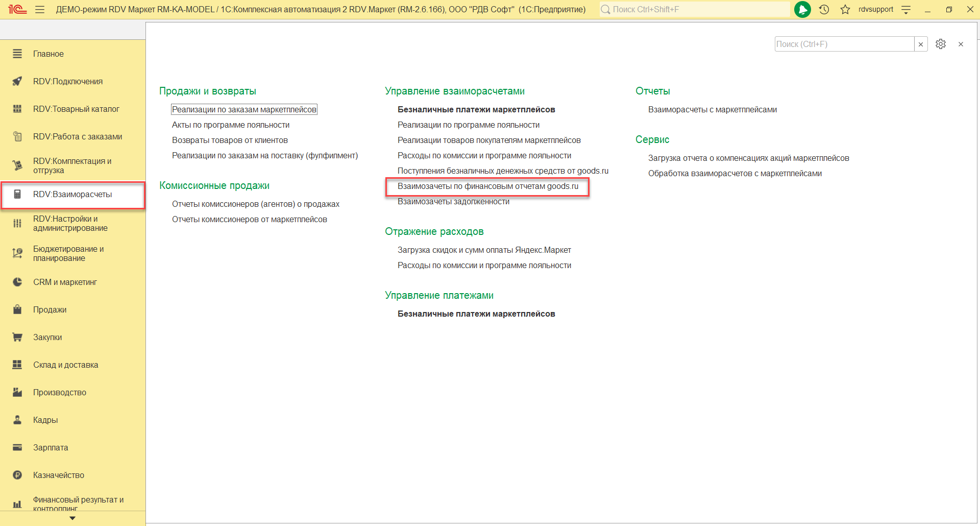The image size is (980, 526).
Task: Open Отчеты комиссионеров от маркетплейсов
Action: (x=250, y=219)
